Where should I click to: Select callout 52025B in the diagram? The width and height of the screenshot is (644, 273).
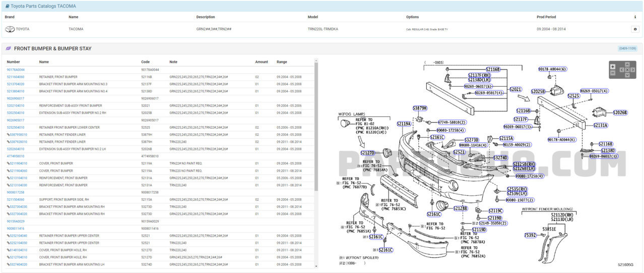[x=538, y=91]
